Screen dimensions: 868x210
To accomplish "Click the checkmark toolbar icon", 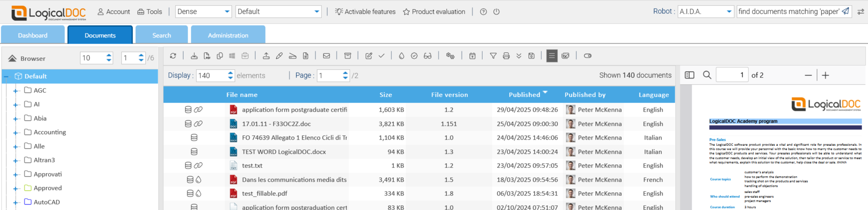I will [382, 56].
